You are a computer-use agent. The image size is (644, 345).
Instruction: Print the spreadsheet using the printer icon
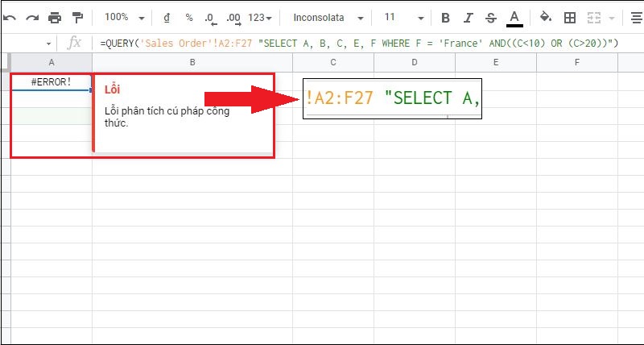coord(55,18)
